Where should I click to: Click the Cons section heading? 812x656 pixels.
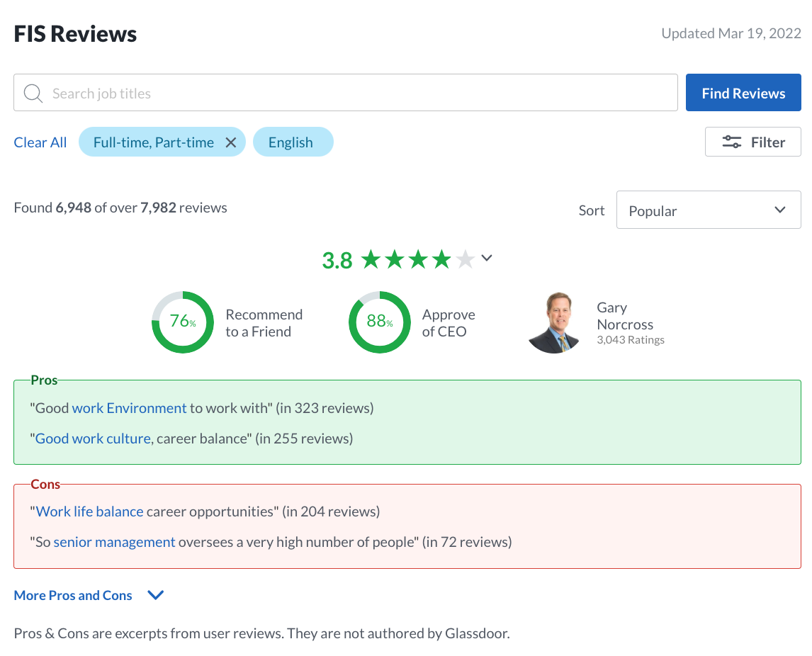pos(45,484)
